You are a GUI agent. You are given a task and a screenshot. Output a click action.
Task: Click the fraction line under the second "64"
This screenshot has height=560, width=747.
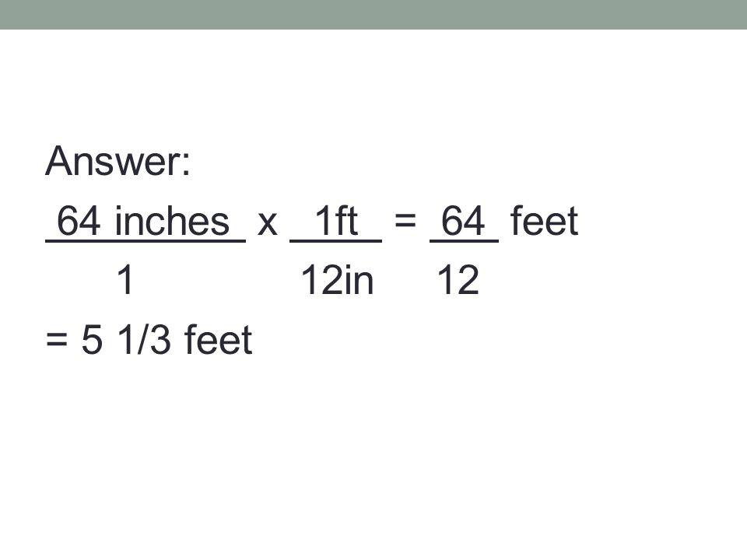pos(464,241)
